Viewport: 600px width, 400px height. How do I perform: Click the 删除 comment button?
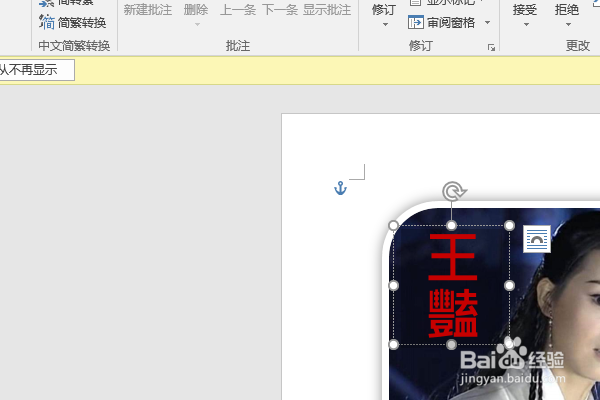coord(196,10)
